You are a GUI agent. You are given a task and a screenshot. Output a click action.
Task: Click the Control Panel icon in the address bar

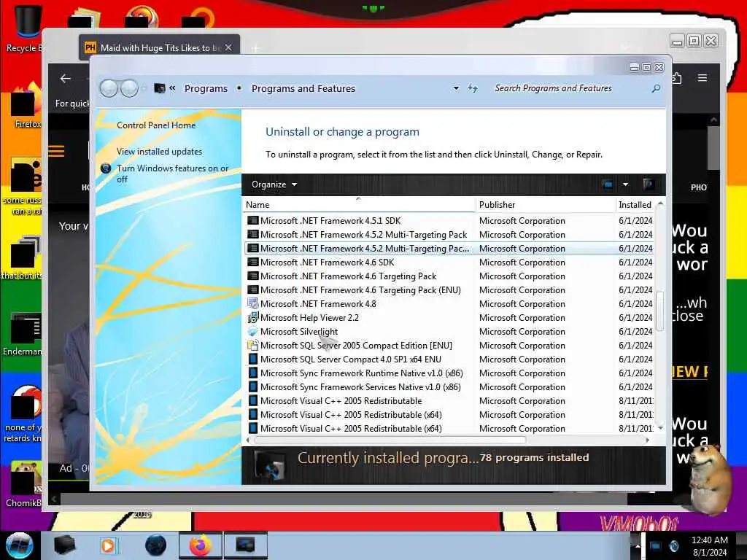coord(160,88)
